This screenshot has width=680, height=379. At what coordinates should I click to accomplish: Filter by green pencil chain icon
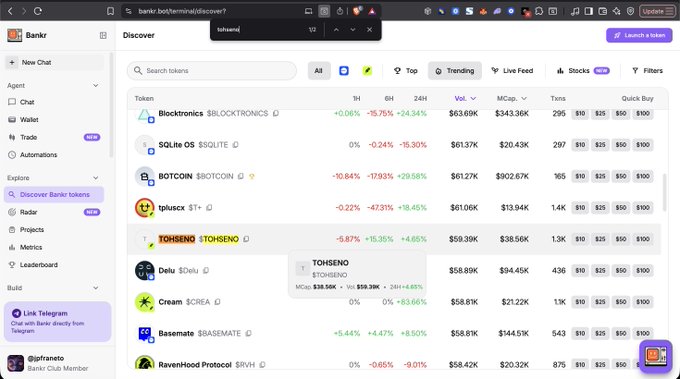367,71
